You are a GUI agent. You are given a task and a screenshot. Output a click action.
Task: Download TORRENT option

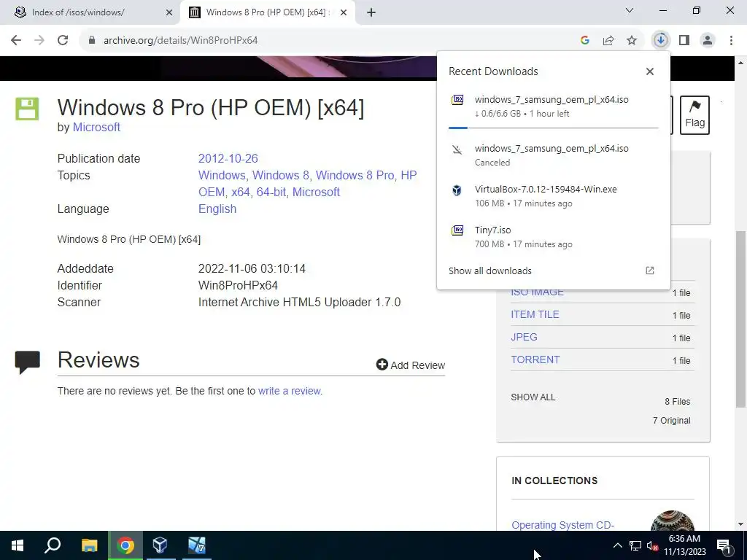click(535, 360)
